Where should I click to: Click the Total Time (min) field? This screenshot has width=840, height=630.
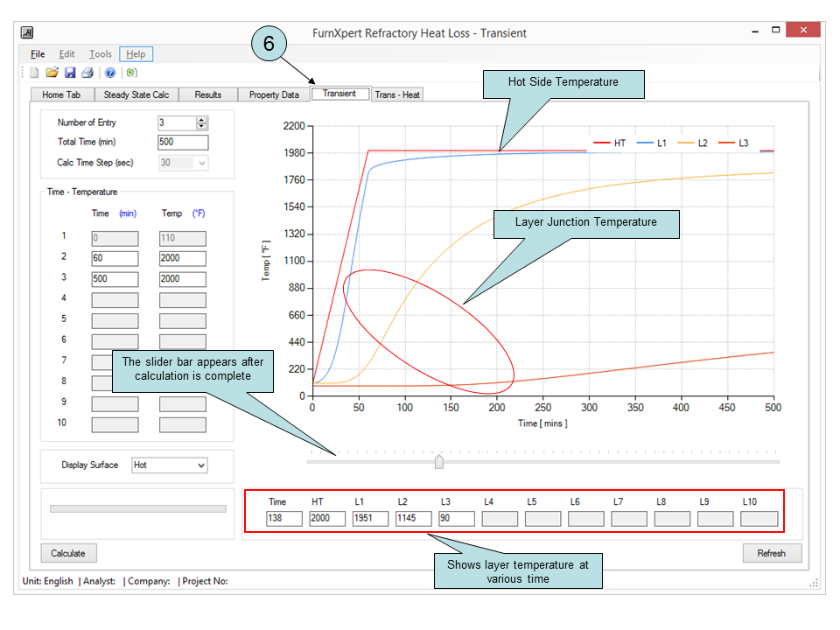[x=183, y=143]
